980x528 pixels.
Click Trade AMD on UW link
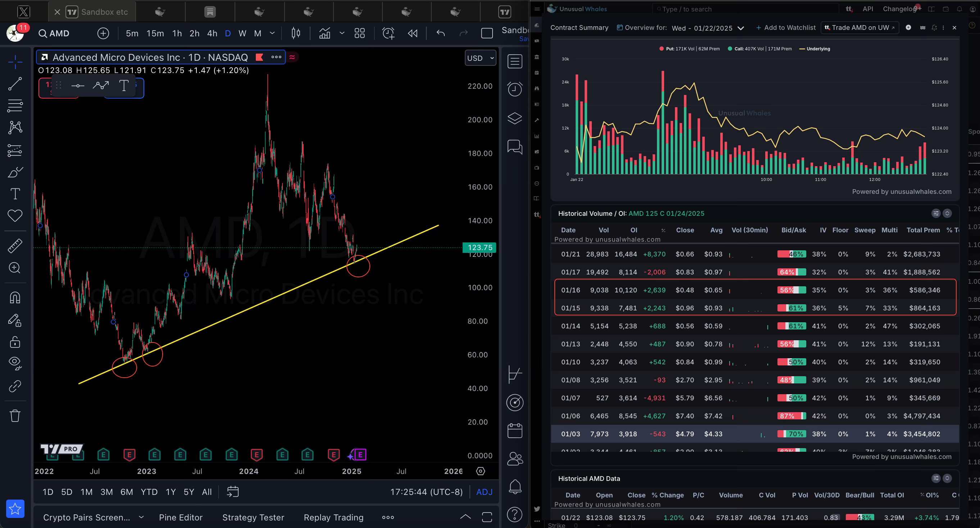click(860, 27)
